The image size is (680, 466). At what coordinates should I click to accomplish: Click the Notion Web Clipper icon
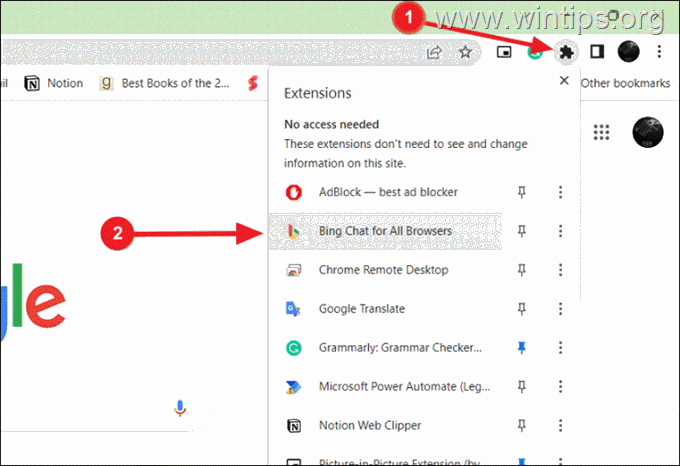294,426
